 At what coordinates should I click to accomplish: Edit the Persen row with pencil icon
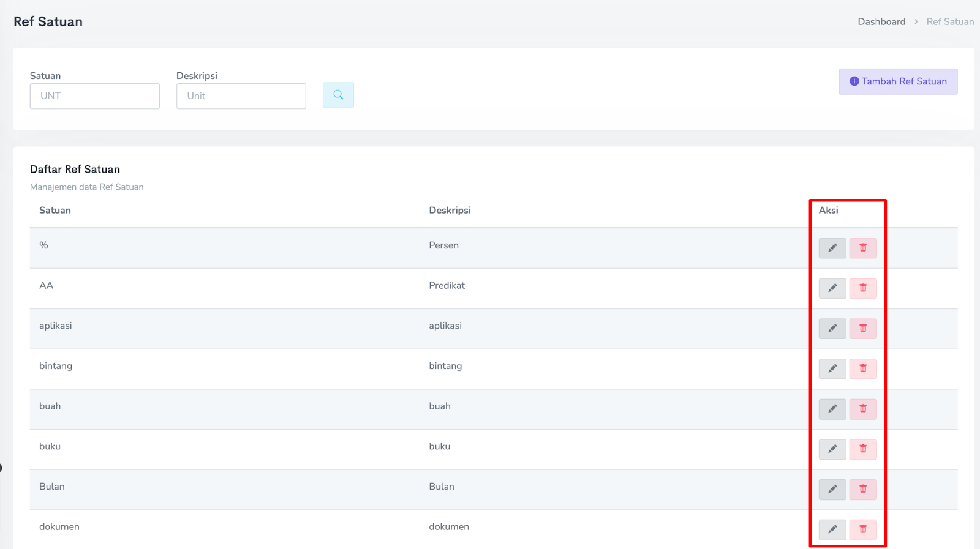tap(832, 248)
